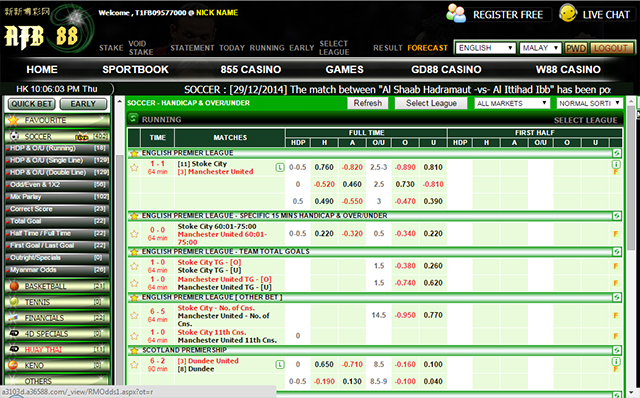640x398 pixels.
Task: Refresh the Specific 15 Mins Handicap section icon
Action: point(616,216)
